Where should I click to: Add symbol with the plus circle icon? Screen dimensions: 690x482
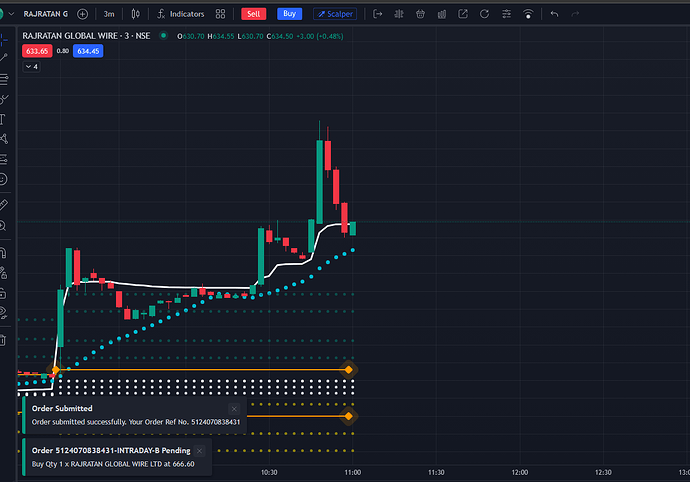(82, 14)
